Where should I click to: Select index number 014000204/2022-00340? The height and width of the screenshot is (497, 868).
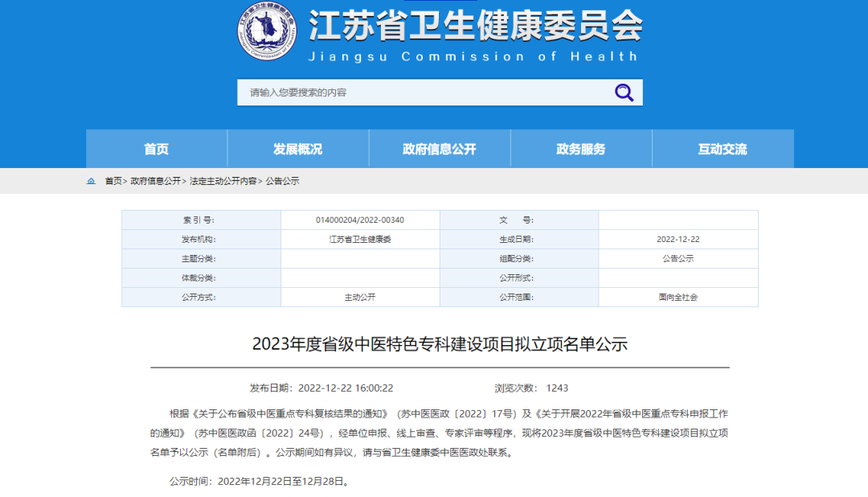tap(360, 220)
